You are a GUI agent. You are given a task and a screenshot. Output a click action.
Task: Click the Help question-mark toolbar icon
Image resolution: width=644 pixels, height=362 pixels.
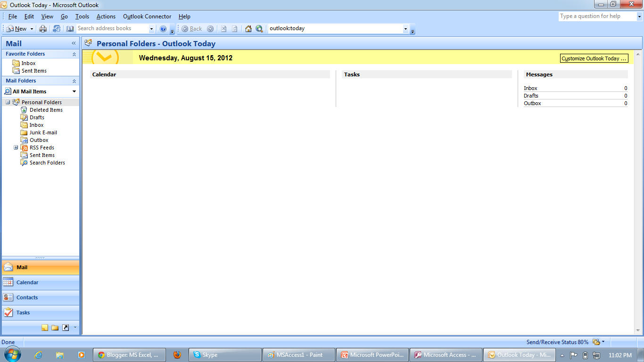coord(163,29)
